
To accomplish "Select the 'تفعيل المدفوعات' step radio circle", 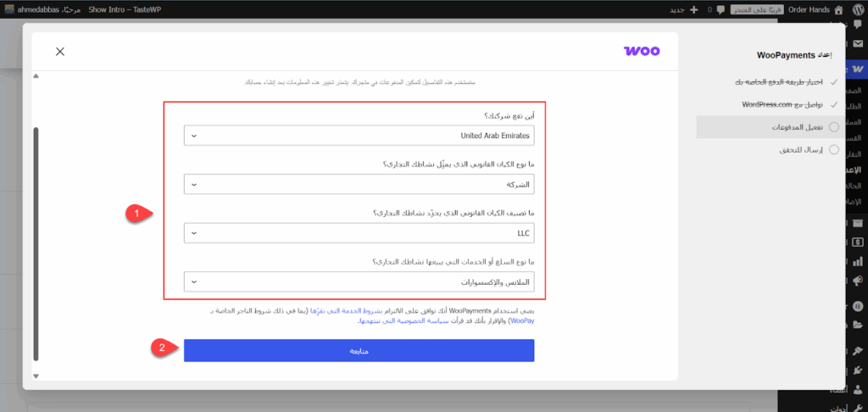I will (834, 127).
